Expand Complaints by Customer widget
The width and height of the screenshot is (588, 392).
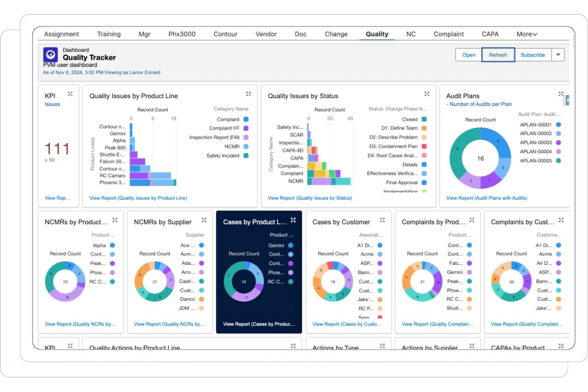pos(561,220)
